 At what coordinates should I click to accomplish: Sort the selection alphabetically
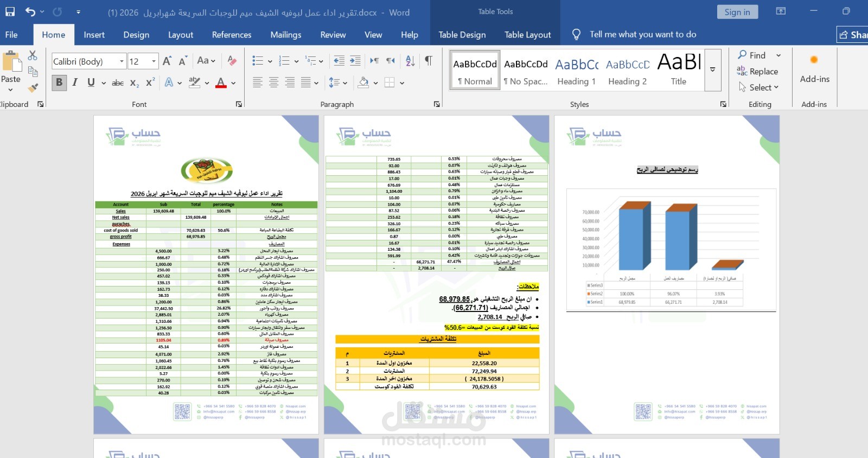point(410,61)
